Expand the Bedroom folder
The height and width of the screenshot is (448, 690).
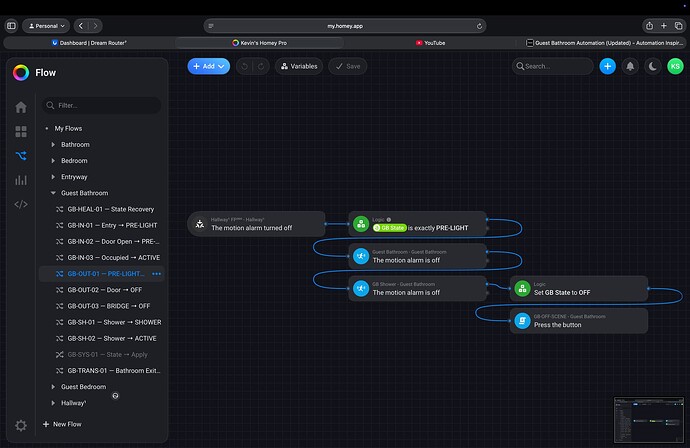tap(53, 161)
